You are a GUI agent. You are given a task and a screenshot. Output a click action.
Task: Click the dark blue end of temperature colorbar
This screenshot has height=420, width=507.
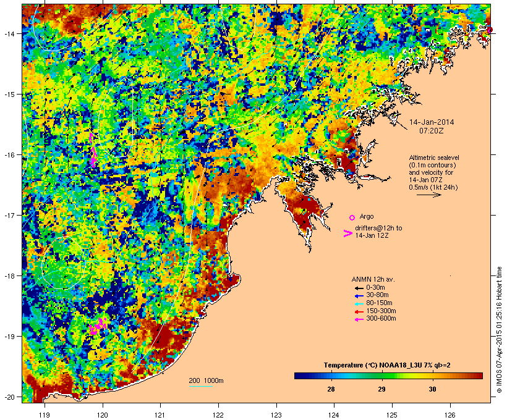[298, 376]
